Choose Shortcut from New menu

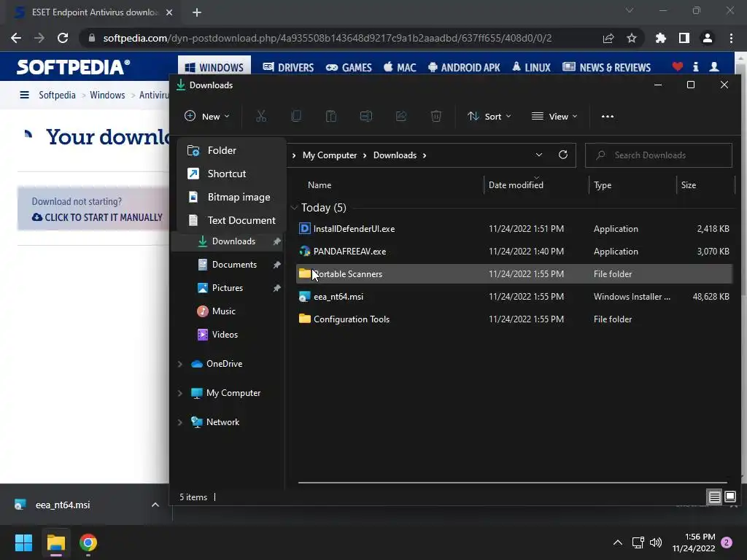(x=231, y=174)
